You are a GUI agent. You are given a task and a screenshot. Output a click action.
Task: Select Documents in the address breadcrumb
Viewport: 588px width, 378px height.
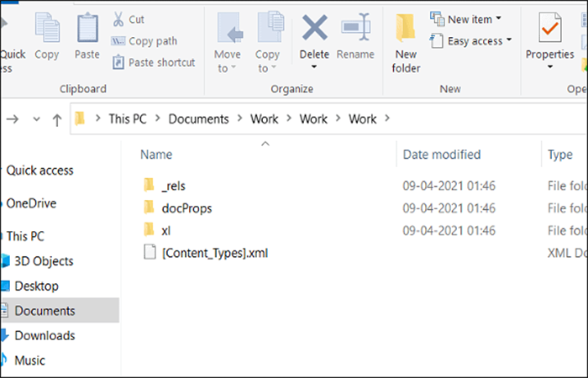[198, 119]
